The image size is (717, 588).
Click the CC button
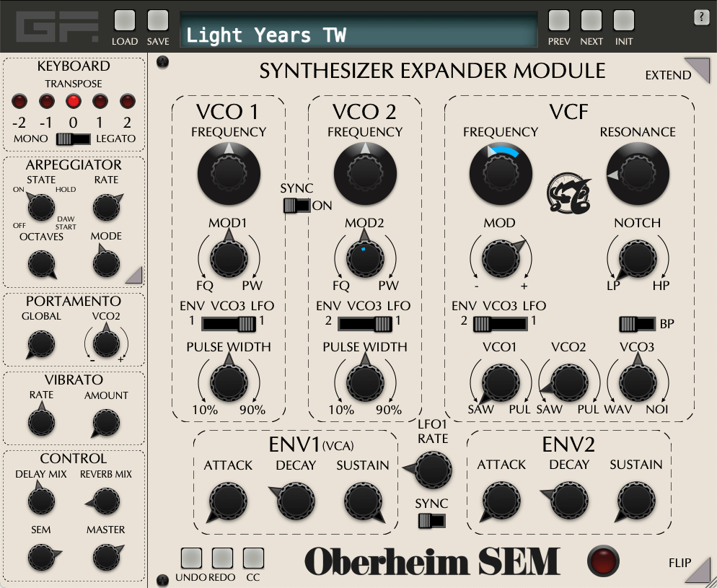[253, 558]
